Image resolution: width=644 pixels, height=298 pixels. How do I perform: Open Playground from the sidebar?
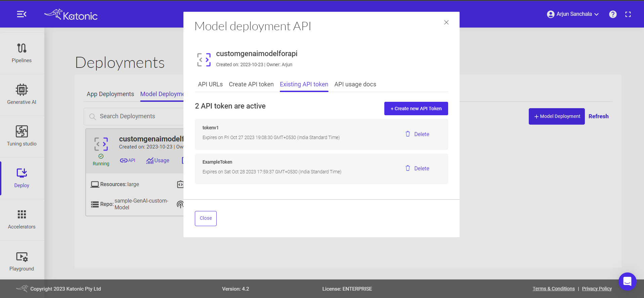(22, 261)
